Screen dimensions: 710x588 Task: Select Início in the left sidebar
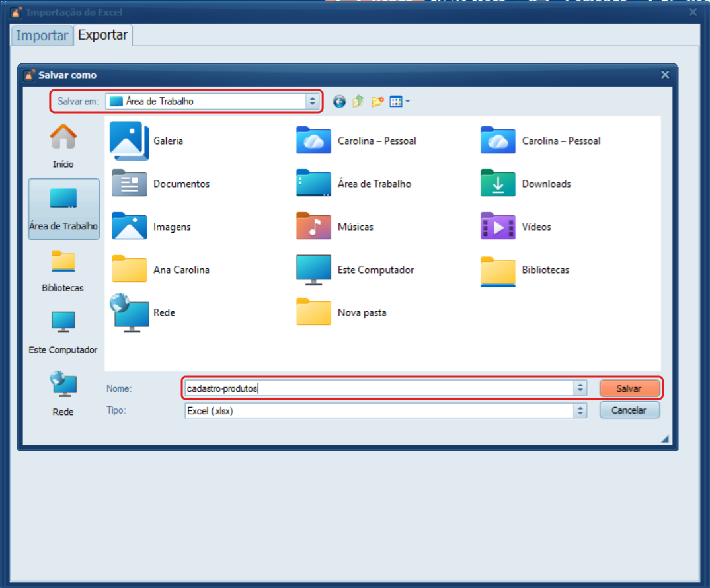pyautogui.click(x=63, y=146)
